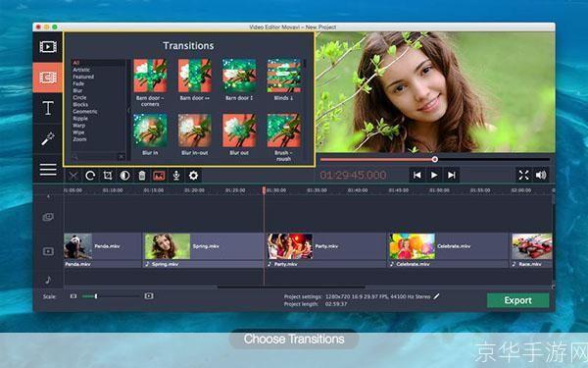Adjust the timeline Scale slider
The image size is (588, 368).
click(96, 296)
